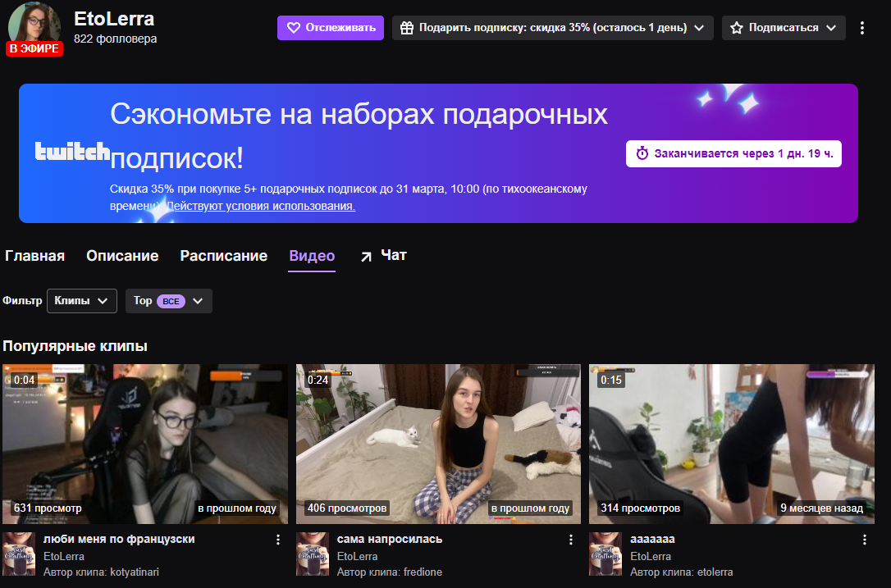Expand the Клипы filter dropdown
Screen dimensions: 891x588
click(x=82, y=300)
